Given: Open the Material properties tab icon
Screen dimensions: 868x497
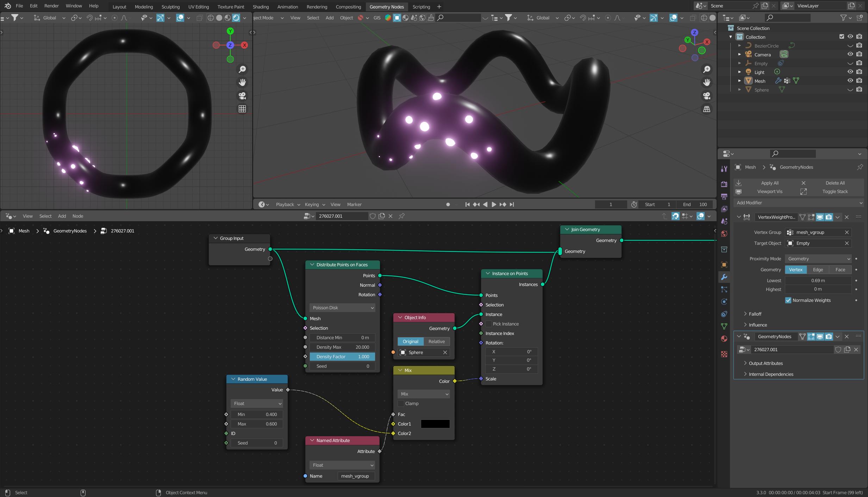Looking at the screenshot, I should (x=724, y=338).
